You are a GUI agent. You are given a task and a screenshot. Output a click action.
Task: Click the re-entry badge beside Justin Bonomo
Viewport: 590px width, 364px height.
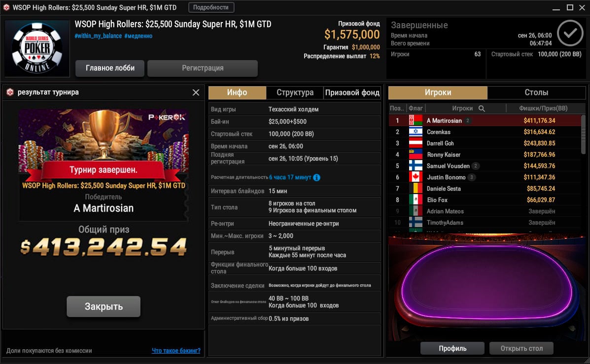[472, 177]
